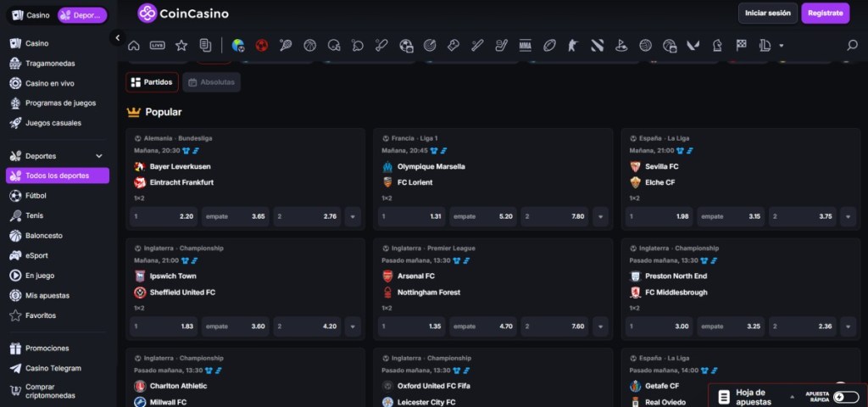The height and width of the screenshot is (407, 868).
Task: Select the boxing glove icon
Action: [x=453, y=46]
